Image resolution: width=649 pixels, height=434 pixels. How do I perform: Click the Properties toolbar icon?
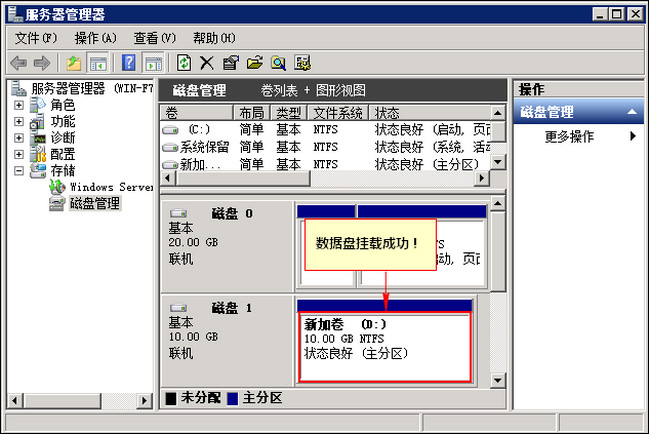click(x=231, y=63)
